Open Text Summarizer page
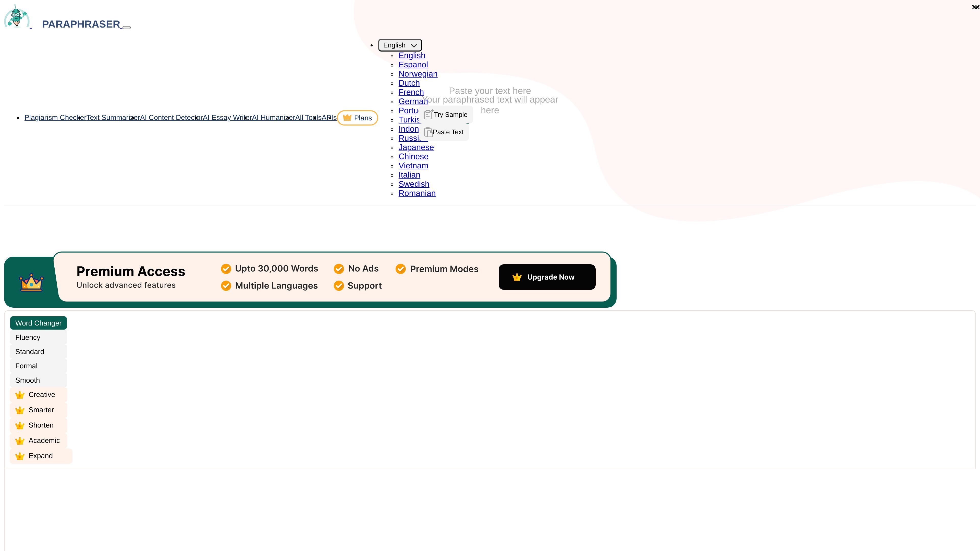This screenshot has width=980, height=551. [x=113, y=118]
